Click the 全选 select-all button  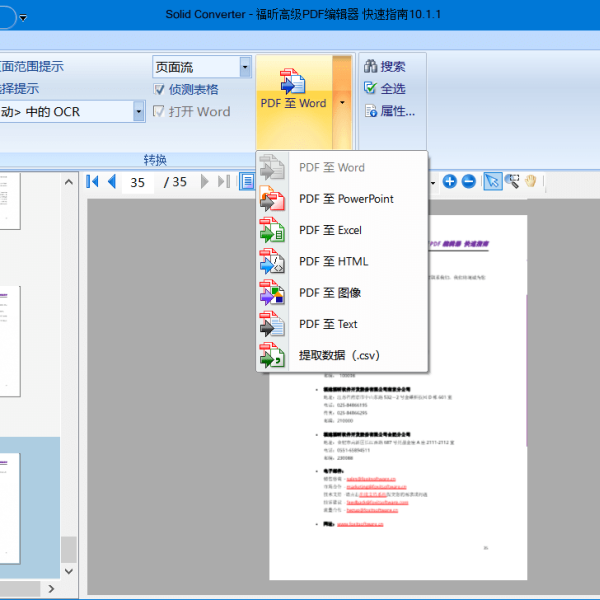pos(385,89)
